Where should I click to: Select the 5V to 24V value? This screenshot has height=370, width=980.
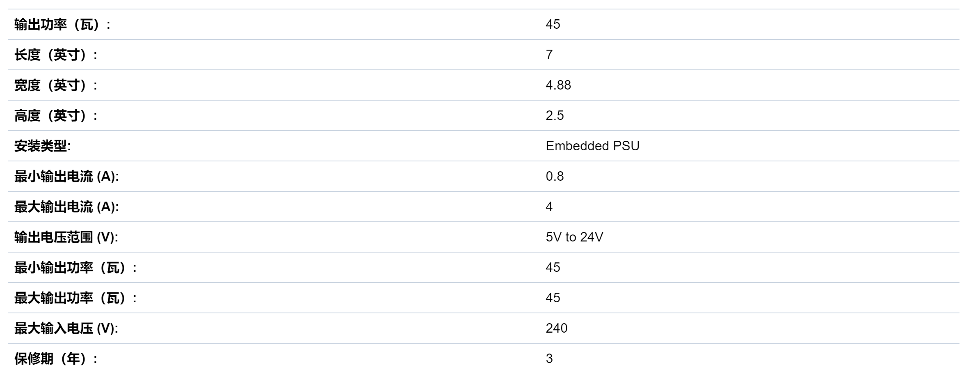(x=574, y=237)
